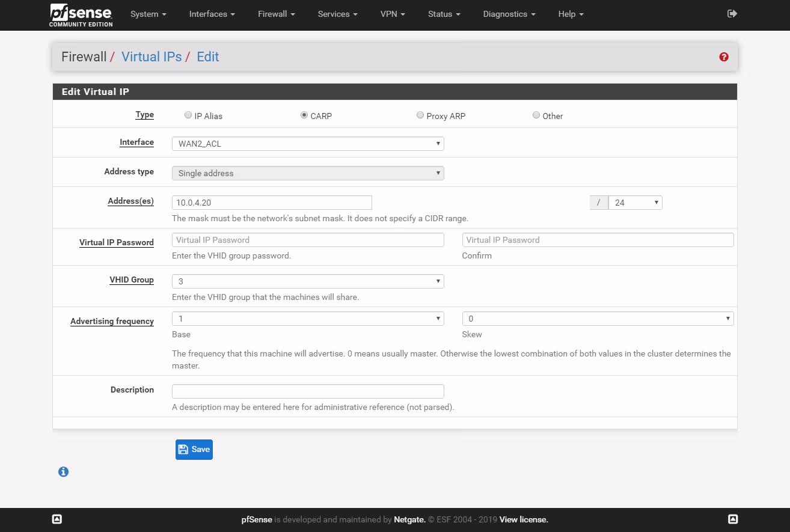
Task: Select the IP Alias type option
Action: click(188, 115)
